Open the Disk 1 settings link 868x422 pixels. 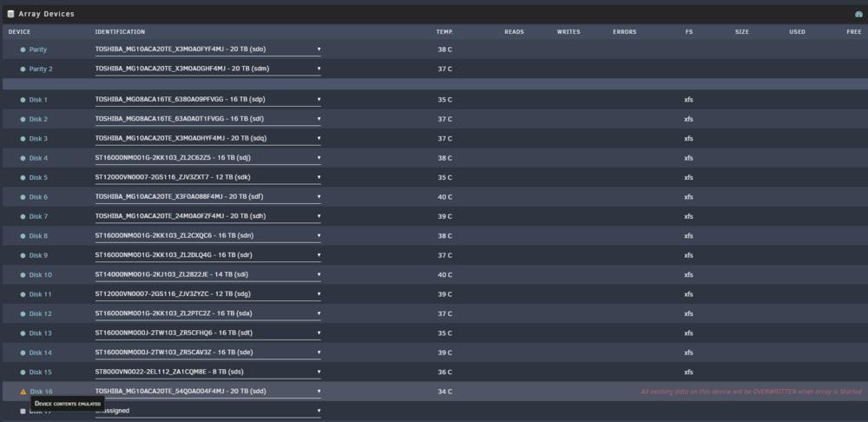pyautogui.click(x=38, y=100)
